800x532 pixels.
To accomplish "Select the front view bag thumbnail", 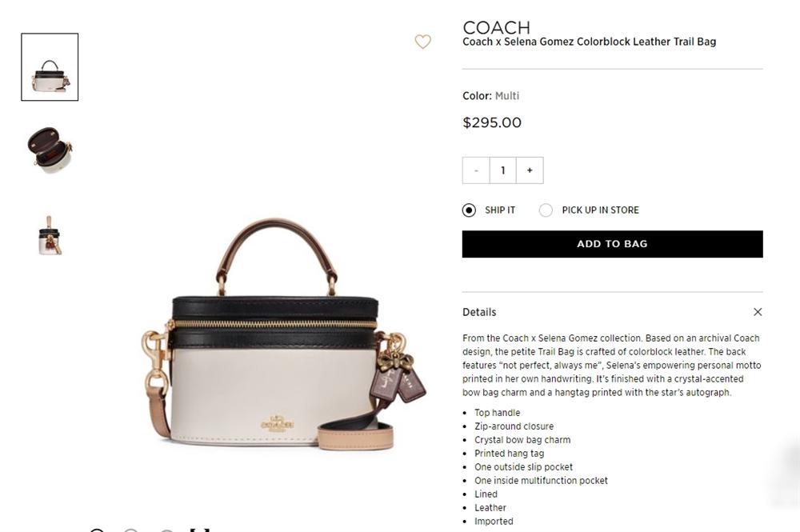I will click(50, 67).
